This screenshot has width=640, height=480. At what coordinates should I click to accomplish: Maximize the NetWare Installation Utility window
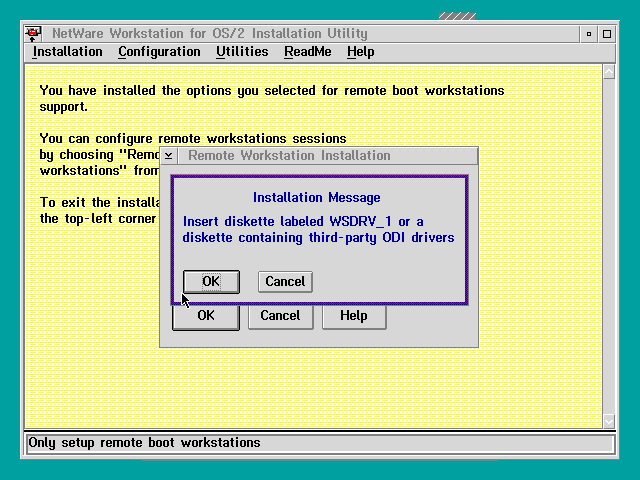click(607, 34)
